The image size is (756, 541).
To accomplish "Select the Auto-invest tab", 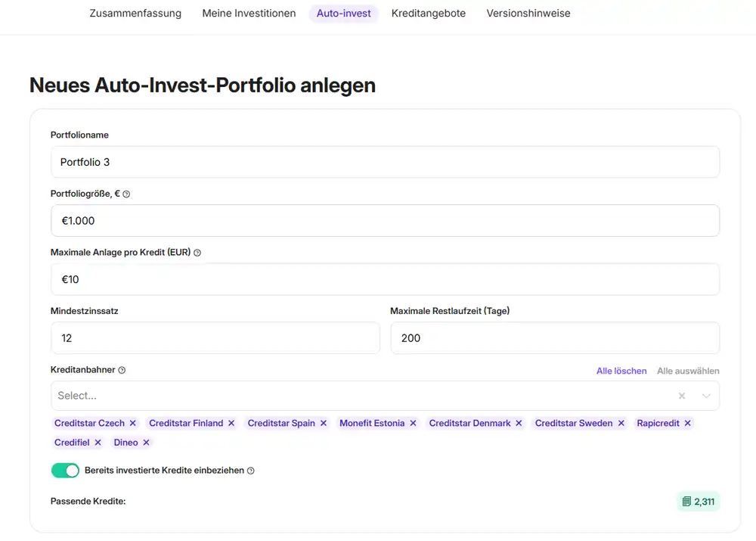I will click(x=344, y=14).
